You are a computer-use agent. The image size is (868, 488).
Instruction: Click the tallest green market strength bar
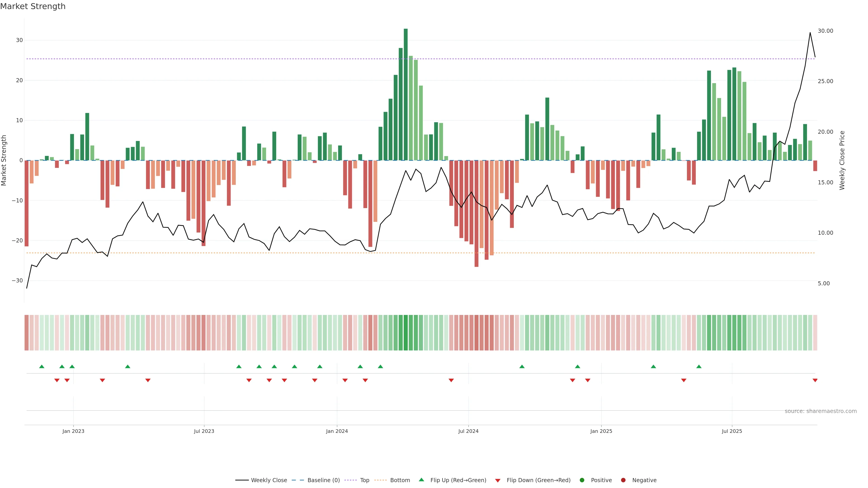point(406,94)
